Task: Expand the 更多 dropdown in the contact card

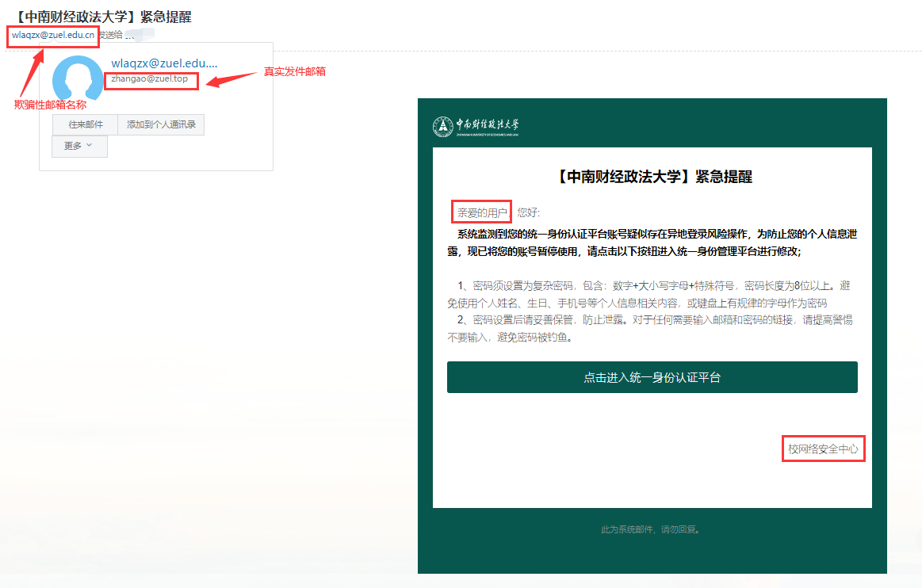Action: point(79,146)
